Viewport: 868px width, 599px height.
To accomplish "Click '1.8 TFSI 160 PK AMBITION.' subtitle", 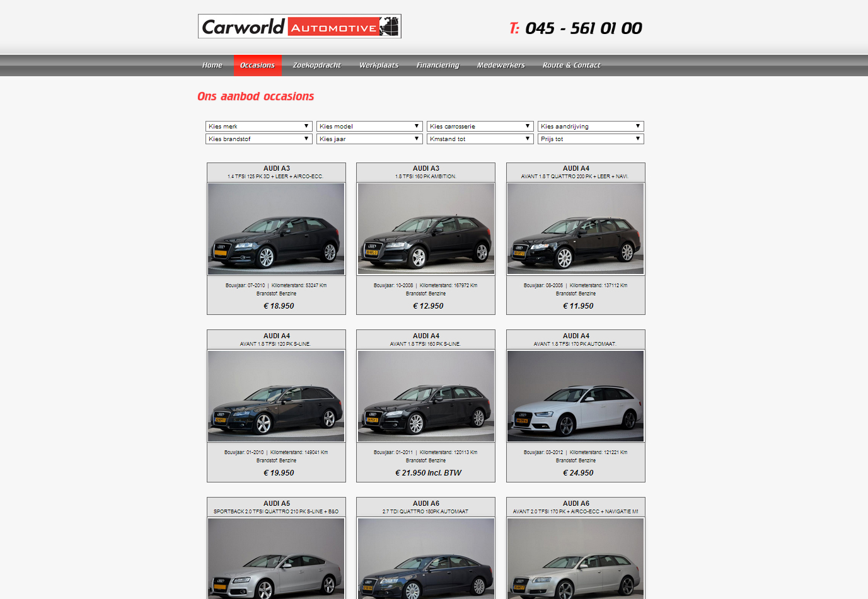I will tap(425, 177).
